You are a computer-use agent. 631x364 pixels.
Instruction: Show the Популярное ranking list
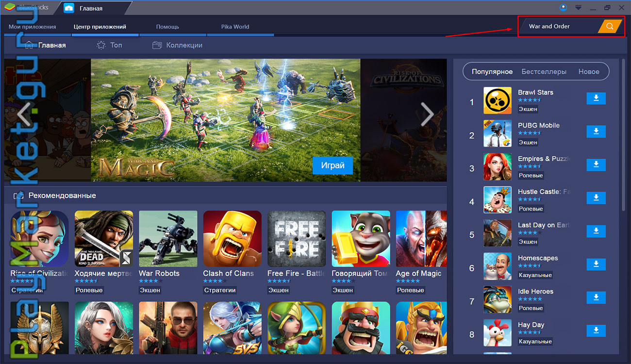coord(492,71)
